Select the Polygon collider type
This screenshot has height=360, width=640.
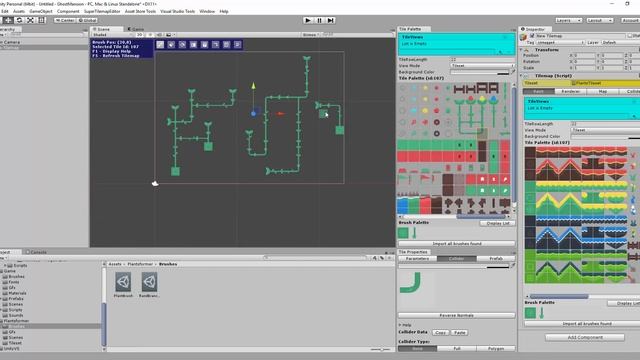pyautogui.click(x=496, y=349)
